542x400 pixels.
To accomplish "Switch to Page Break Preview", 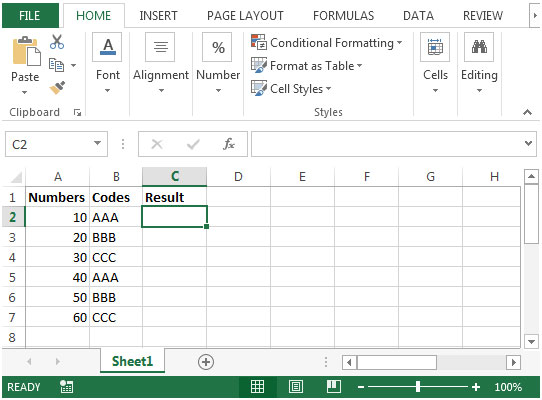I will [x=334, y=387].
